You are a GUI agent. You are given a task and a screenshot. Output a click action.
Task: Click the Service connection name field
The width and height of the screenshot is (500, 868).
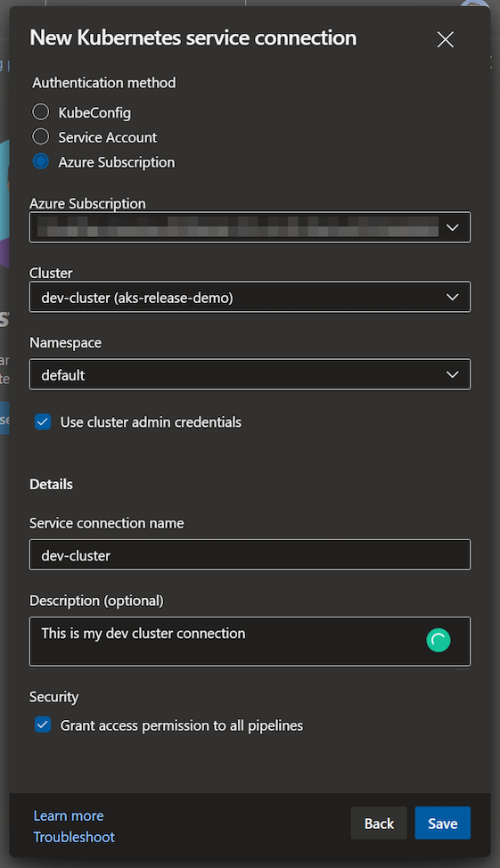[x=250, y=554]
